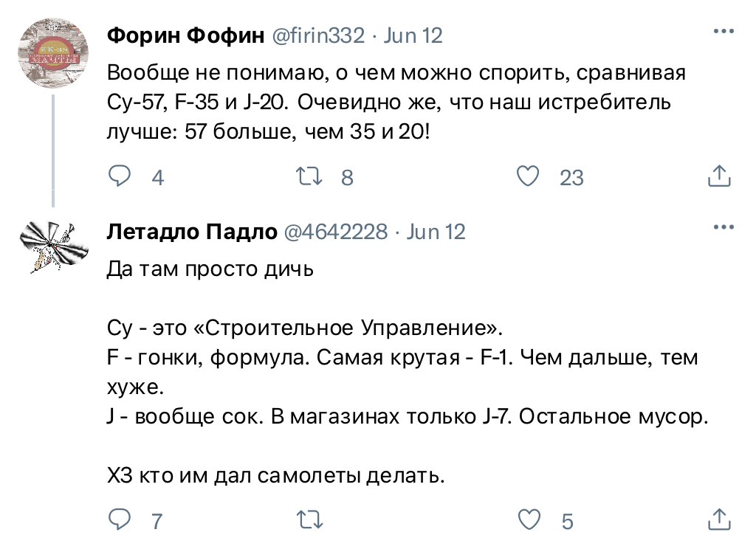The height and width of the screenshot is (552, 756).
Task: Click the retweet arrows under the second tweet
Action: pos(310,520)
